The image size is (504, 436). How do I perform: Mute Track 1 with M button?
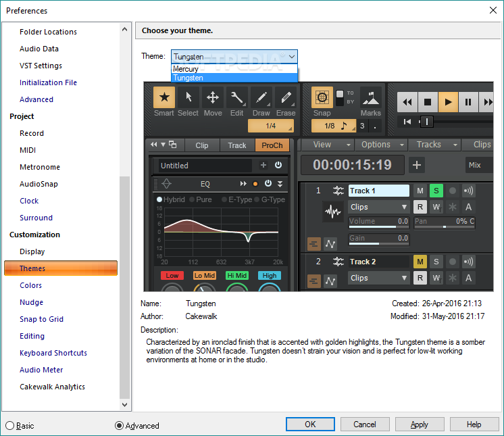[x=420, y=191]
